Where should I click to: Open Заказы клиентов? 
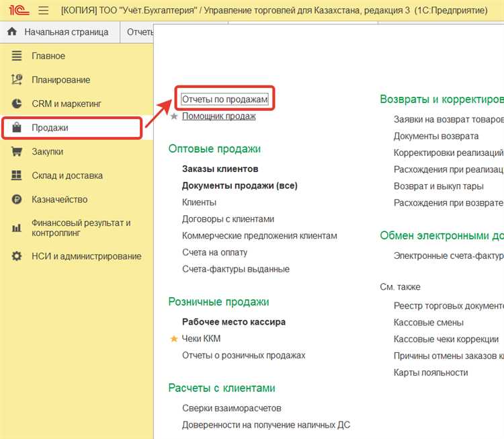[220, 169]
